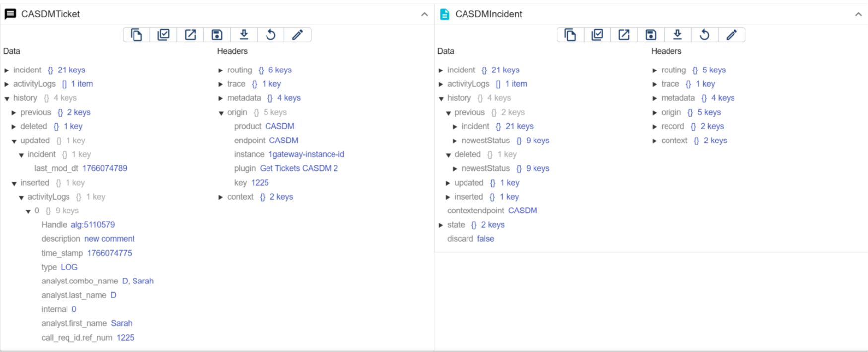Click the discard false value

pos(485,239)
